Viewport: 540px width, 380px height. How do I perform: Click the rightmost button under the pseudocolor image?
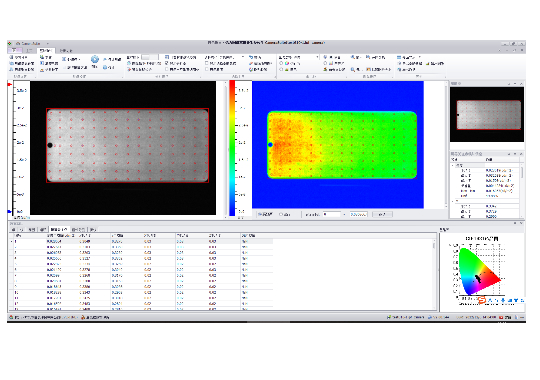click(382, 214)
